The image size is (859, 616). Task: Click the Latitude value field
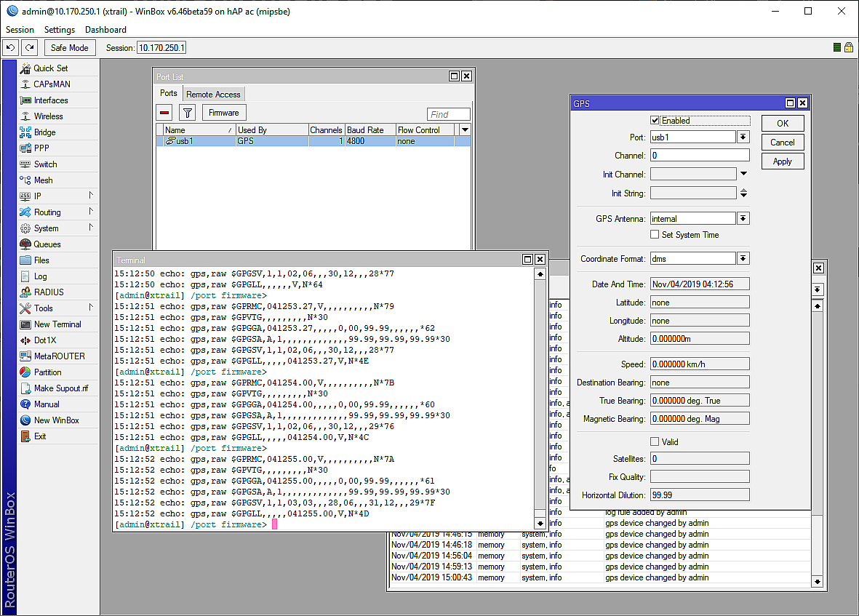pyautogui.click(x=700, y=303)
